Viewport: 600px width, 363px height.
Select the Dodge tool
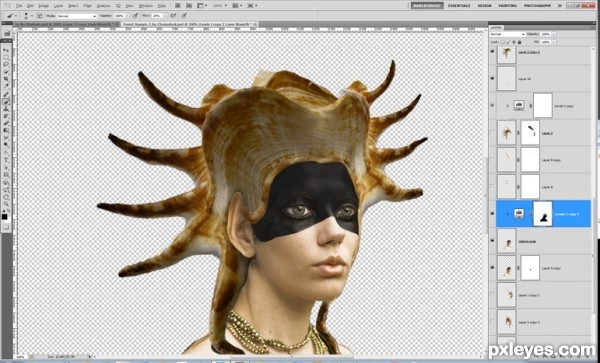coord(7,144)
